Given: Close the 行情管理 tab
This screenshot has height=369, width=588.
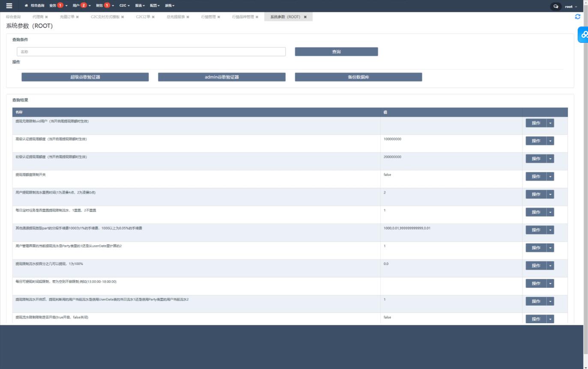Looking at the screenshot, I should point(219,17).
